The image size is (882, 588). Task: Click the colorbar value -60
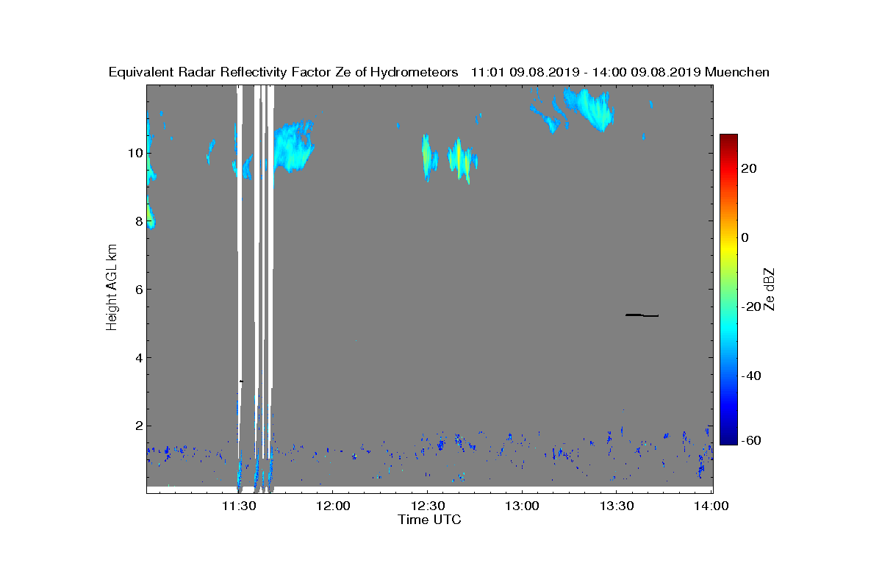pyautogui.click(x=750, y=440)
